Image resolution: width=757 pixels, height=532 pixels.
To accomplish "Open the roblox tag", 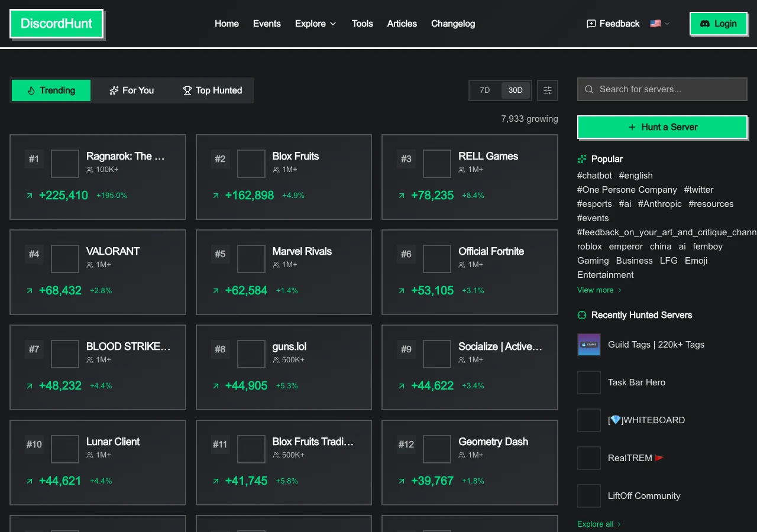I will (590, 246).
